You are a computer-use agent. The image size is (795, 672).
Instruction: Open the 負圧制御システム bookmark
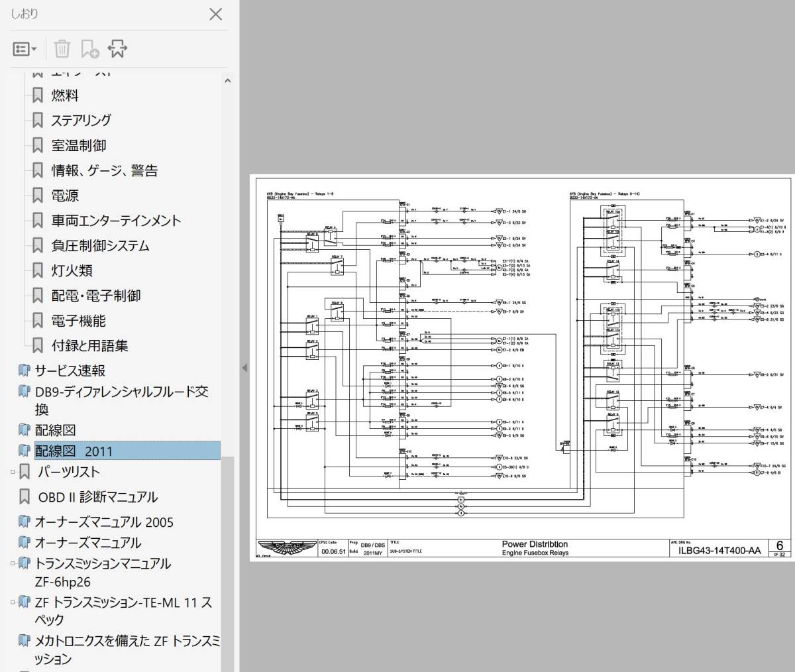(101, 246)
